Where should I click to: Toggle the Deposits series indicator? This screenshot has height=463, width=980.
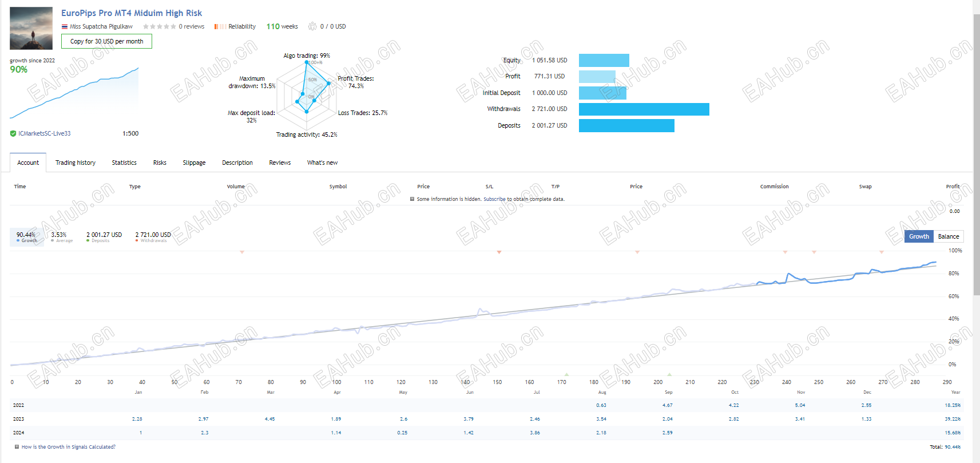click(104, 237)
